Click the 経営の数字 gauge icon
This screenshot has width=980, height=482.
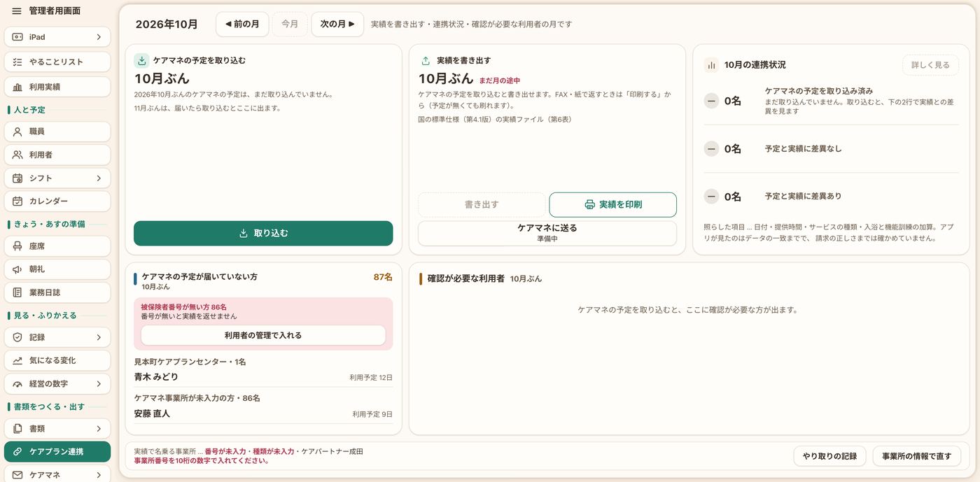click(x=17, y=384)
